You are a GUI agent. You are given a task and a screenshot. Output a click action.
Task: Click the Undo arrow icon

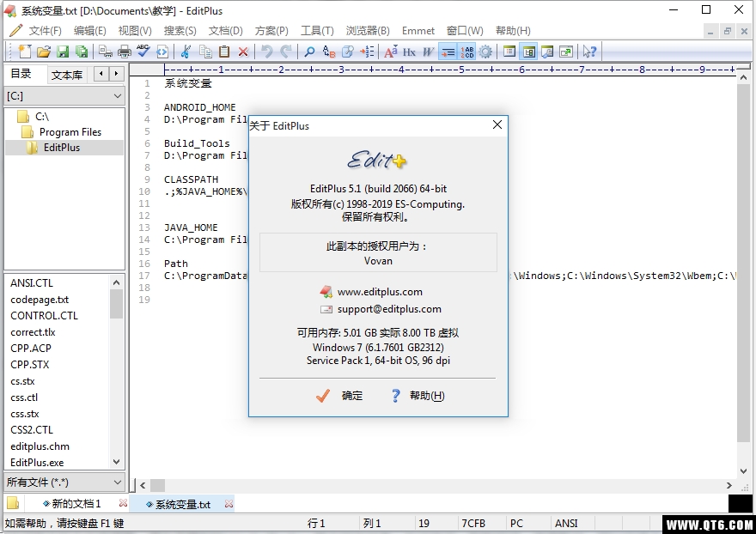(x=266, y=52)
